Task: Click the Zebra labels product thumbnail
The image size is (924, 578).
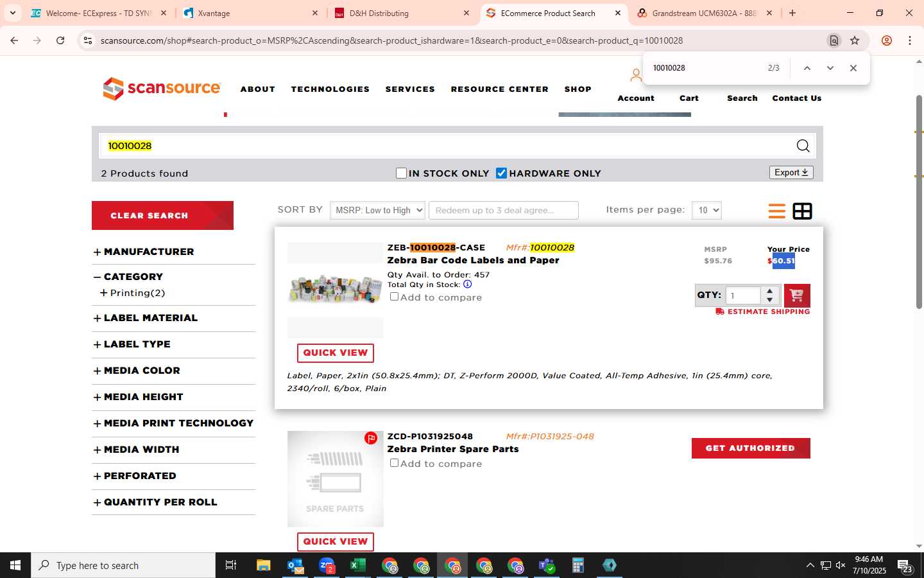Action: [x=335, y=290]
